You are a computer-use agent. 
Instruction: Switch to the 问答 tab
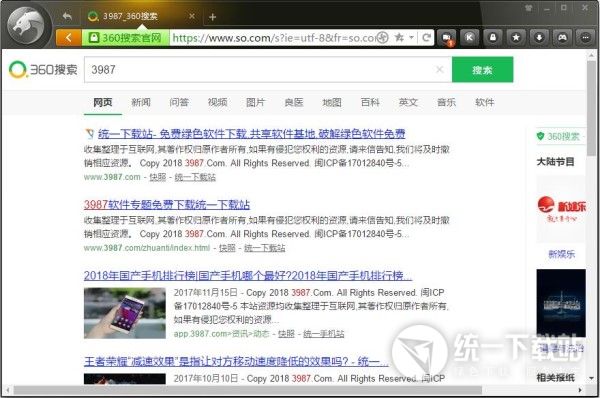(179, 102)
